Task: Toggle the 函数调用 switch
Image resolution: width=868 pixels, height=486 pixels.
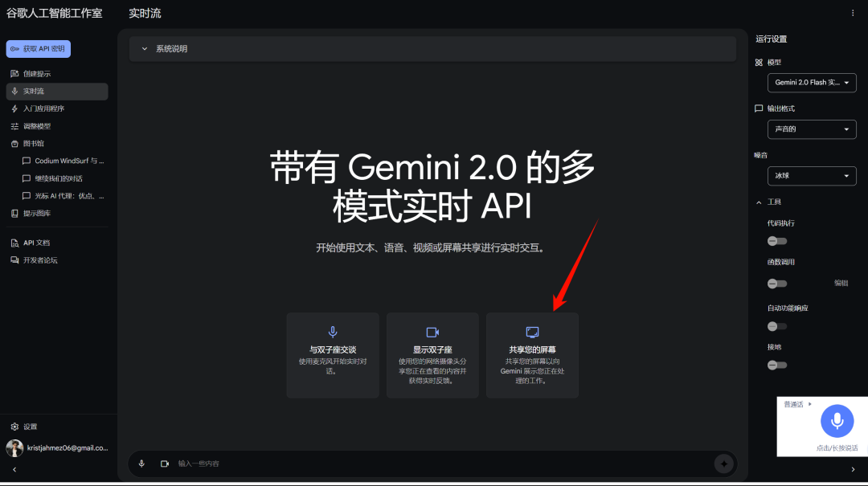Action: [x=776, y=284]
